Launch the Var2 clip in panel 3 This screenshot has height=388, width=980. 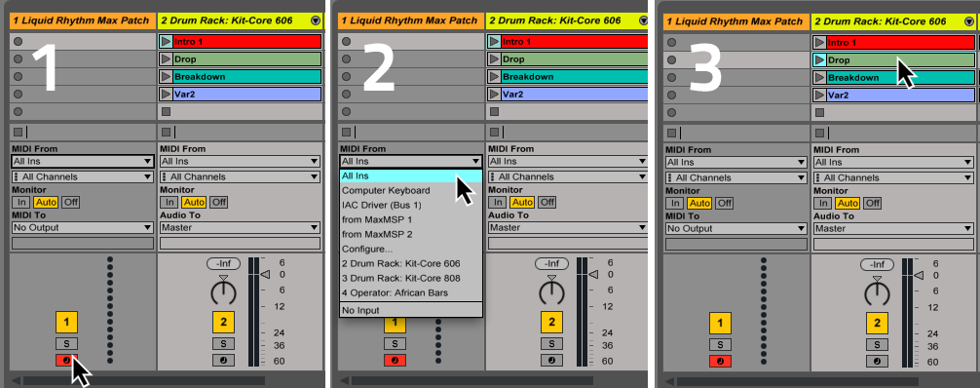pos(818,96)
